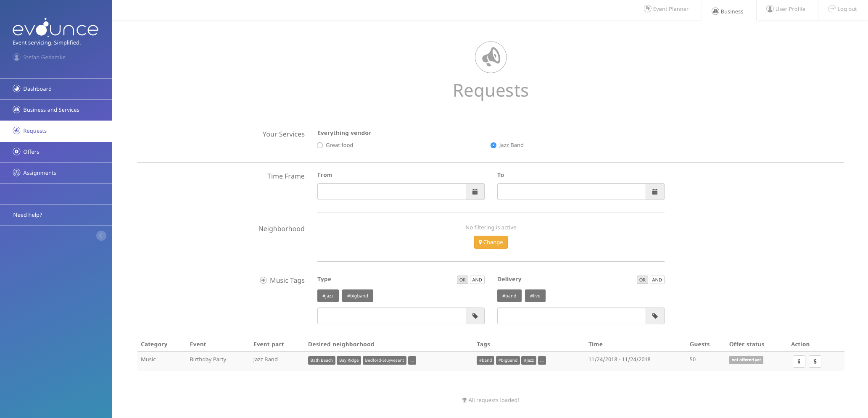868x418 pixels.
Task: Click the Birthday Party event cell
Action: [208, 360]
